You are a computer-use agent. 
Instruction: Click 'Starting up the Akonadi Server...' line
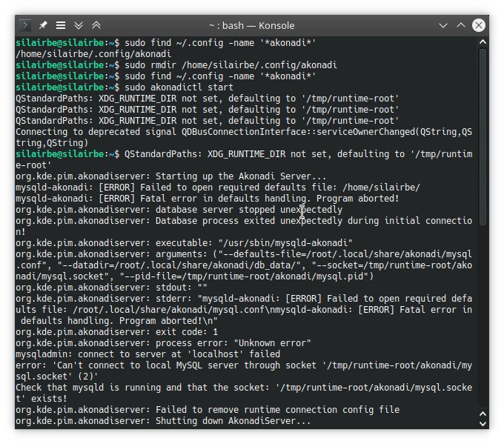(170, 176)
